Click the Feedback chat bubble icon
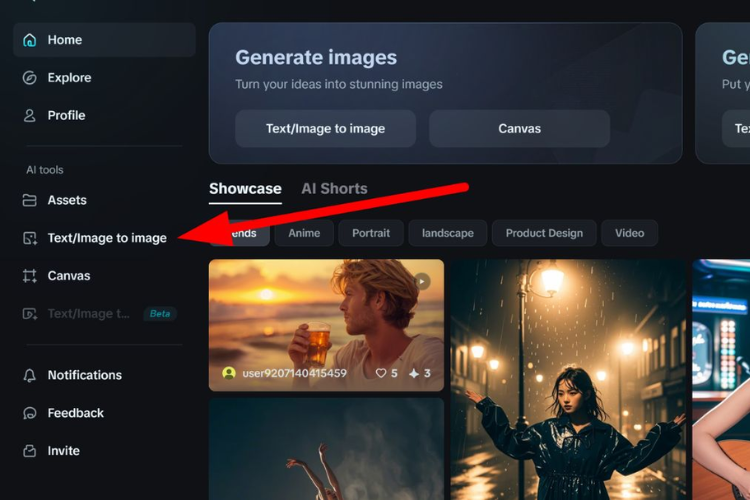Viewport: 750px width, 500px height. (x=30, y=413)
